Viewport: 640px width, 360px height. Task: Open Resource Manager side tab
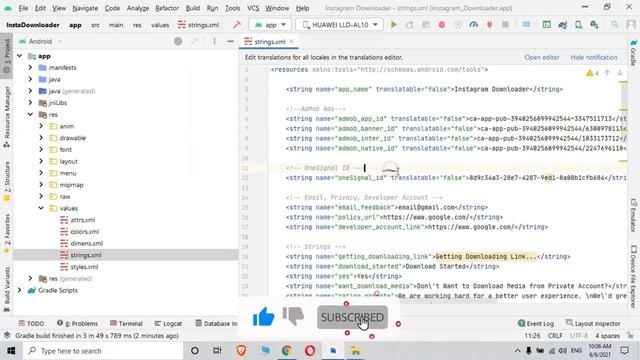pyautogui.click(x=7, y=117)
